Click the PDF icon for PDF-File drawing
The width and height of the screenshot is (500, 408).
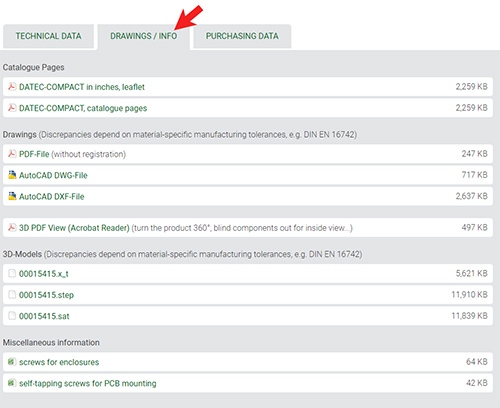12,154
